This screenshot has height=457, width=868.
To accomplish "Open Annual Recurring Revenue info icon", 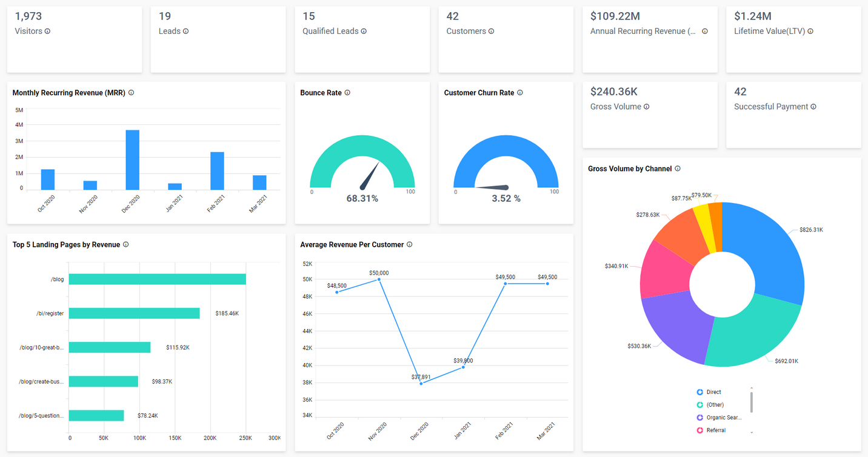I will pyautogui.click(x=704, y=31).
